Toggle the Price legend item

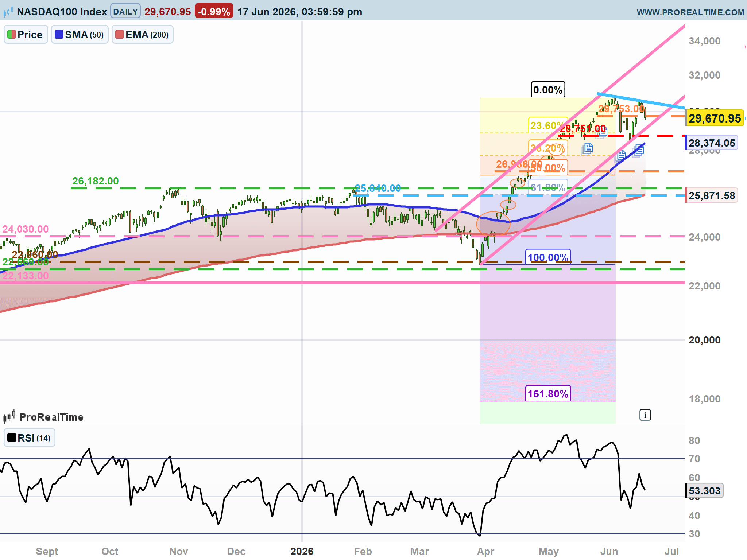coord(26,35)
